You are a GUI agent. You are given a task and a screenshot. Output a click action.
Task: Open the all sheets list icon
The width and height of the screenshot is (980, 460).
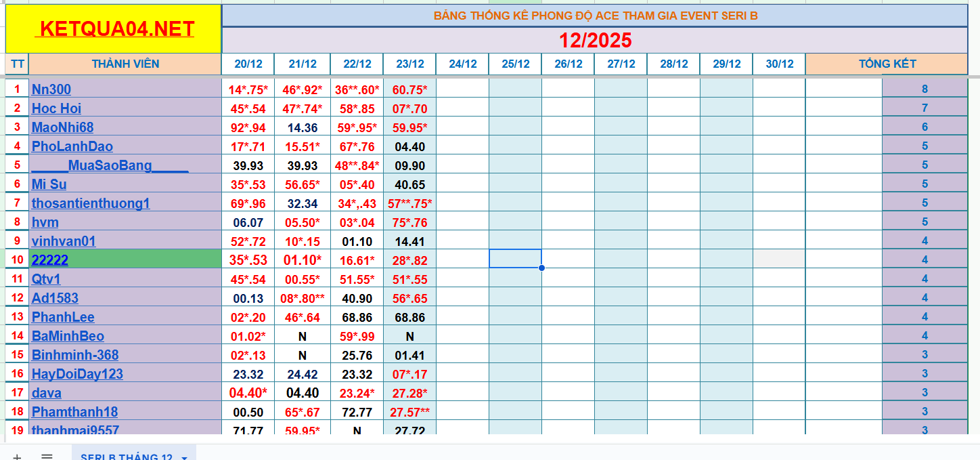47,457
